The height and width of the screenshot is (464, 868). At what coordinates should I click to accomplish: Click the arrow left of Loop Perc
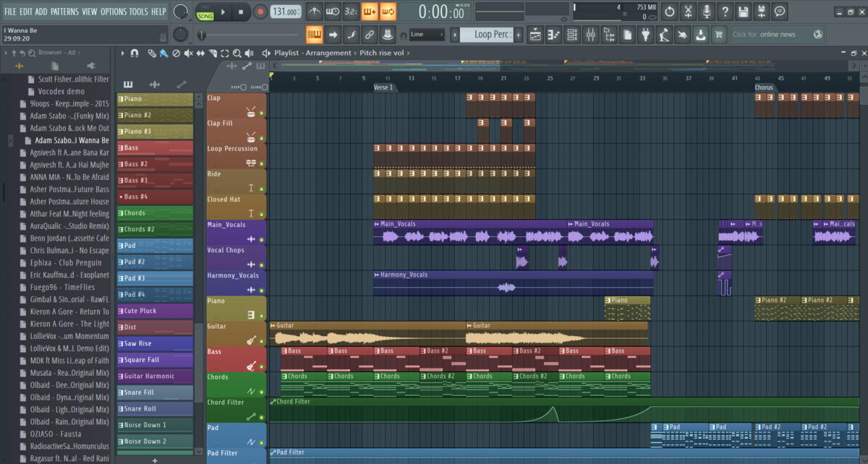pos(455,34)
